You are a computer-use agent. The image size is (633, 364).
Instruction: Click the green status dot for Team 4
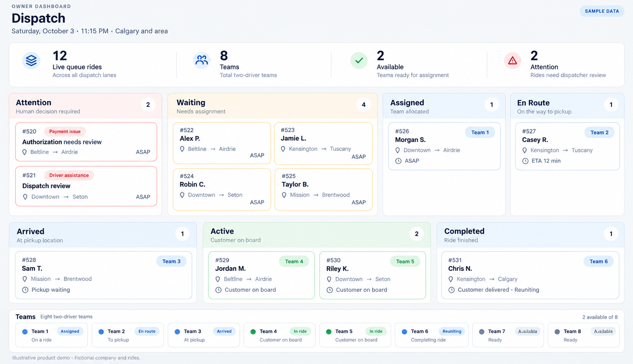click(x=253, y=331)
